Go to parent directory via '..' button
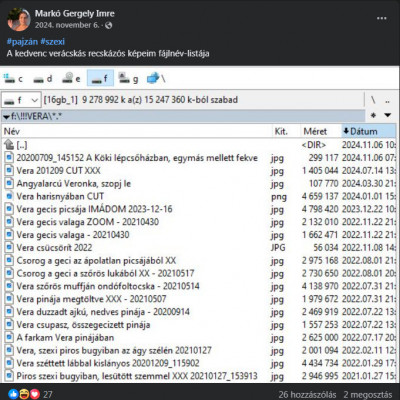 (x=387, y=100)
